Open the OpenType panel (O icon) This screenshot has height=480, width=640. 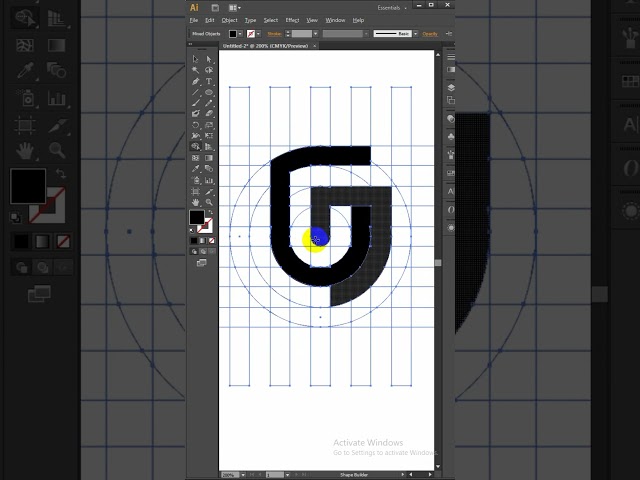451,210
